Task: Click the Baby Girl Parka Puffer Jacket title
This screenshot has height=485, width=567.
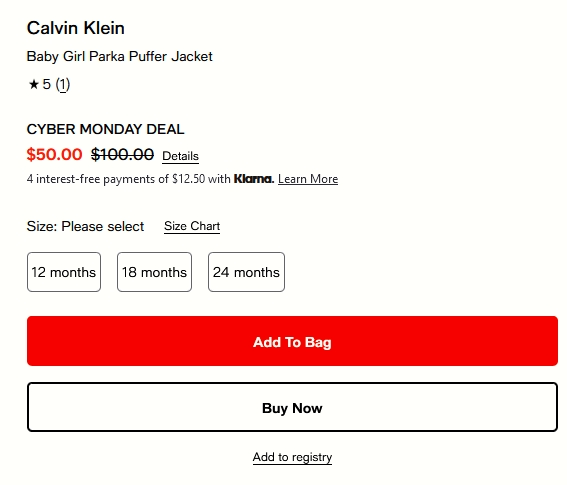Action: coord(120,56)
